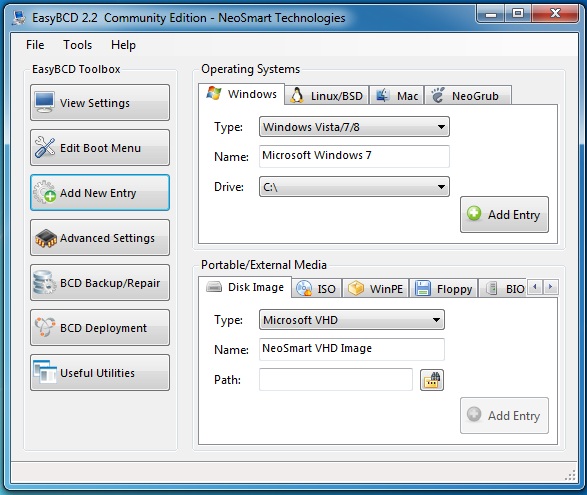This screenshot has width=587, height=495.
Task: Select Advanced Settings chip icon button
Action: click(100, 238)
